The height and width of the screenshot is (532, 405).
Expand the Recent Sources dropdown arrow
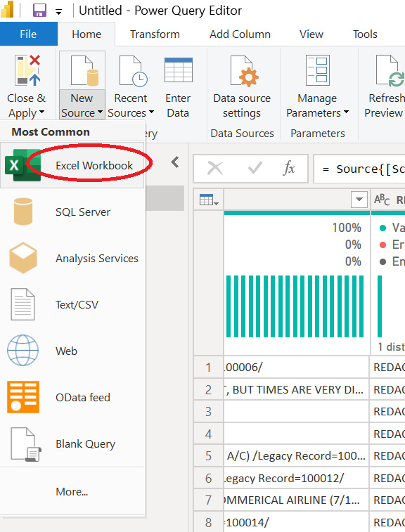pos(151,112)
